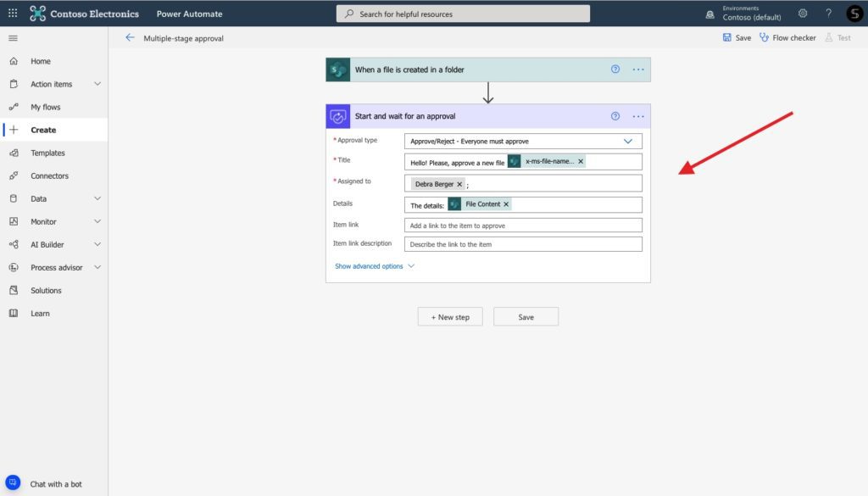
Task: Collapse the left navigation hamburger menu
Action: pyautogui.click(x=14, y=38)
